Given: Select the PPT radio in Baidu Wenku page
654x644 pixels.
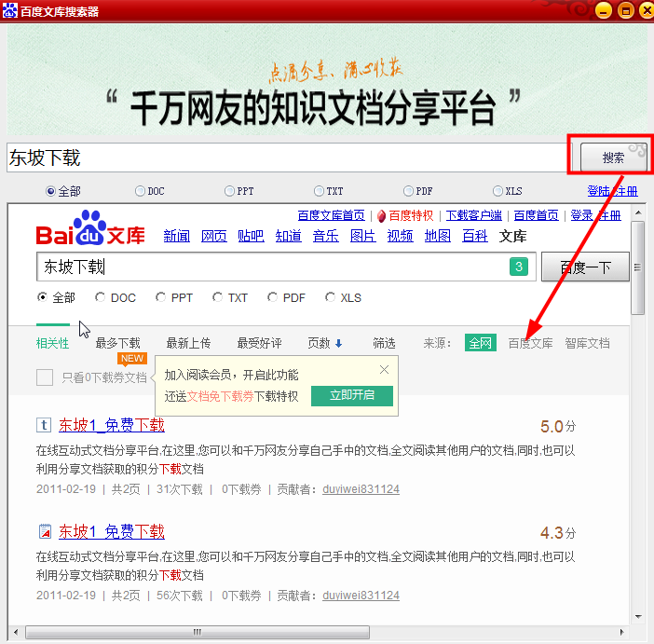Looking at the screenshot, I should 160,297.
